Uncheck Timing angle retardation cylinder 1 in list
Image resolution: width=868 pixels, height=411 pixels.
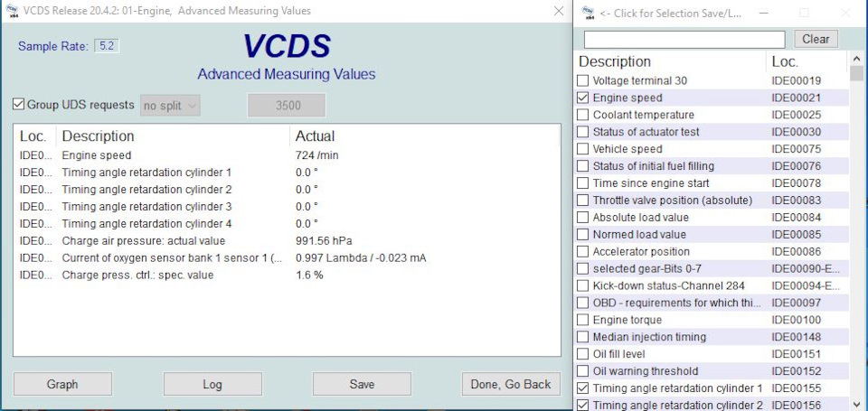[583, 388]
